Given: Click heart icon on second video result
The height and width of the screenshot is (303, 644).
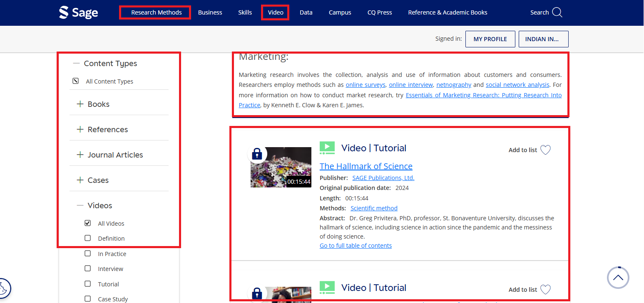Looking at the screenshot, I should pos(545,290).
